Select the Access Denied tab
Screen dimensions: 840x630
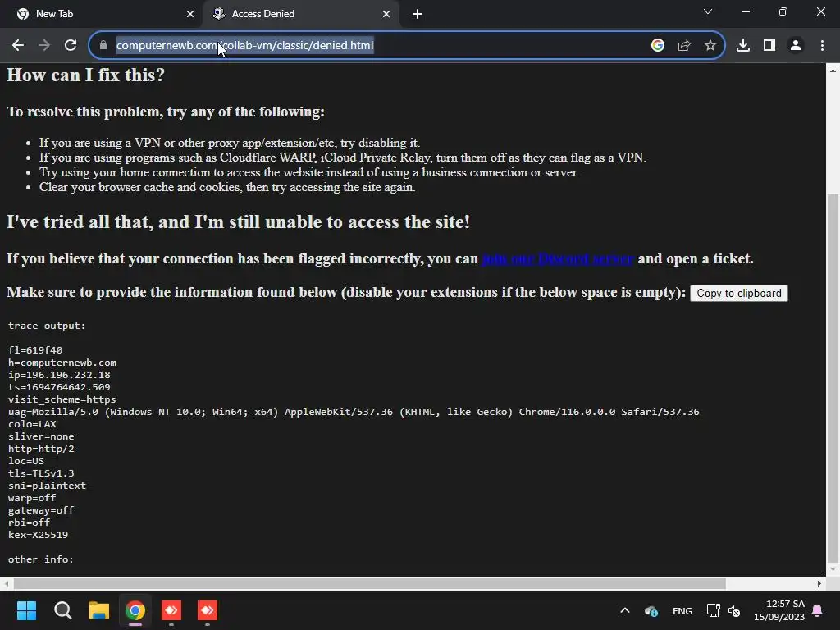[300, 14]
